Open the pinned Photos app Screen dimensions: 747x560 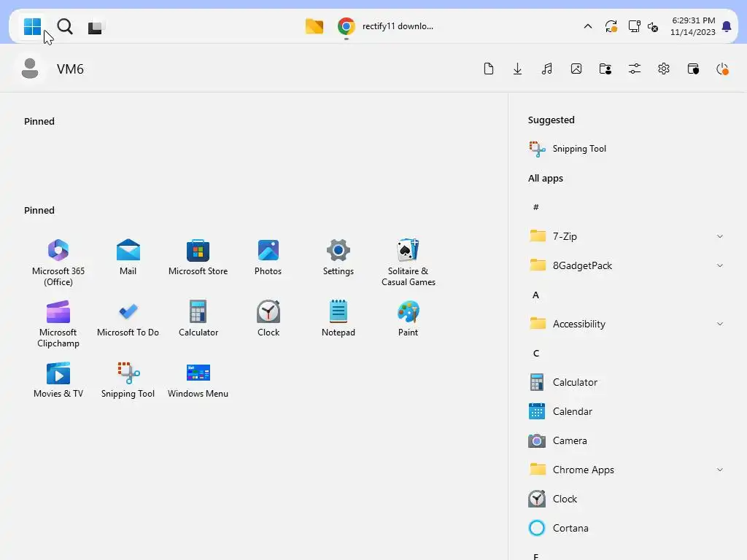click(x=268, y=257)
